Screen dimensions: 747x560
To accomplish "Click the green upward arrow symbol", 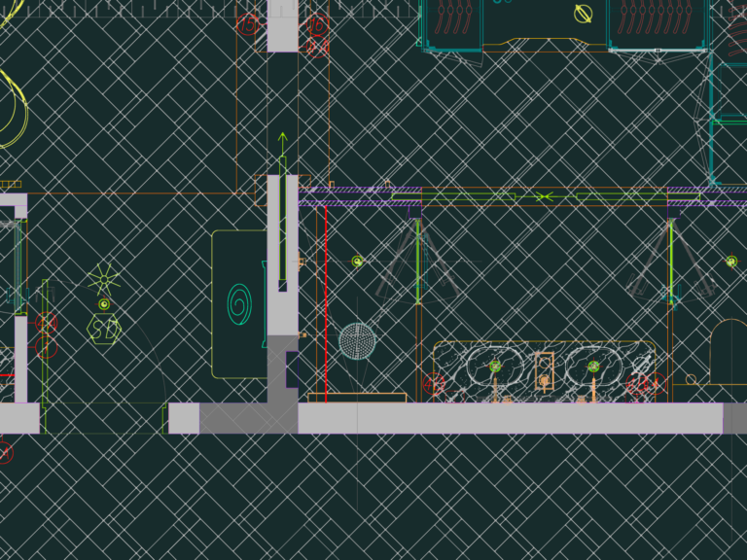I will (282, 144).
